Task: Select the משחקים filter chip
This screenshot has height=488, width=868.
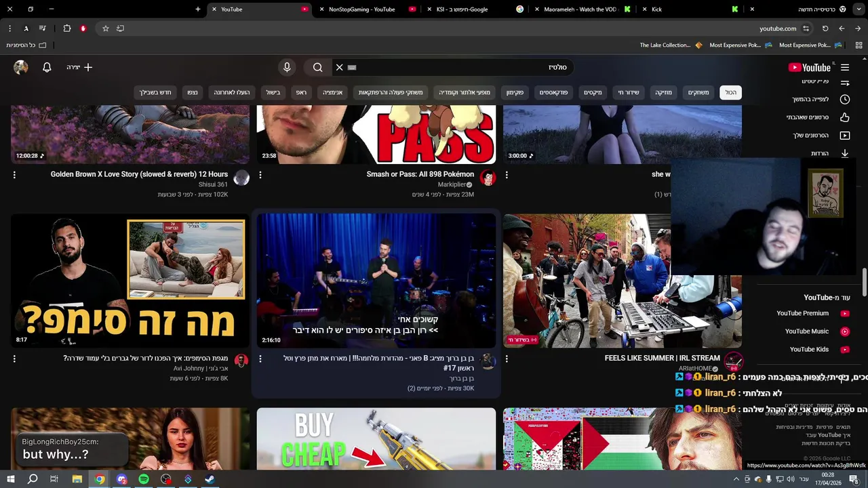Action: pyautogui.click(x=698, y=92)
